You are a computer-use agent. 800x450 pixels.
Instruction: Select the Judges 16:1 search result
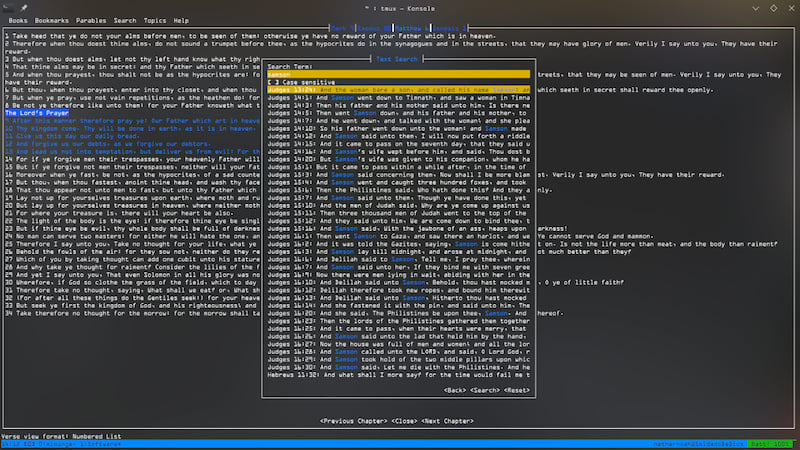click(398, 236)
